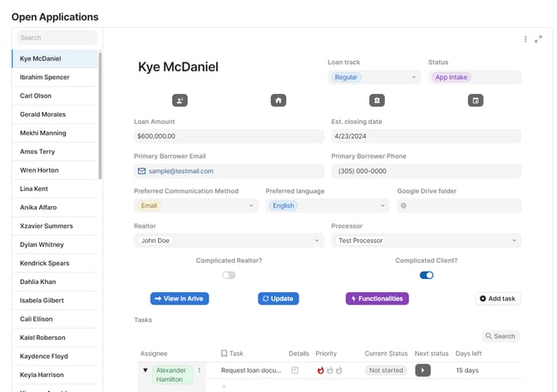Toggle Complicated Realtor switch on
557x392 pixels.
[x=229, y=275]
